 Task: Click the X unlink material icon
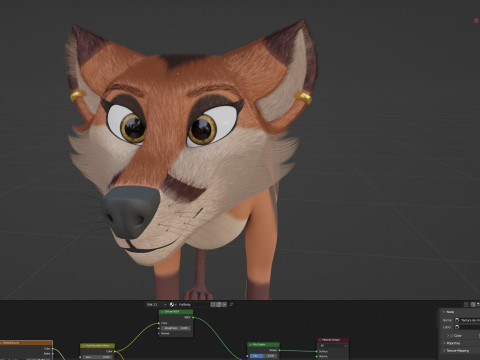224,304
